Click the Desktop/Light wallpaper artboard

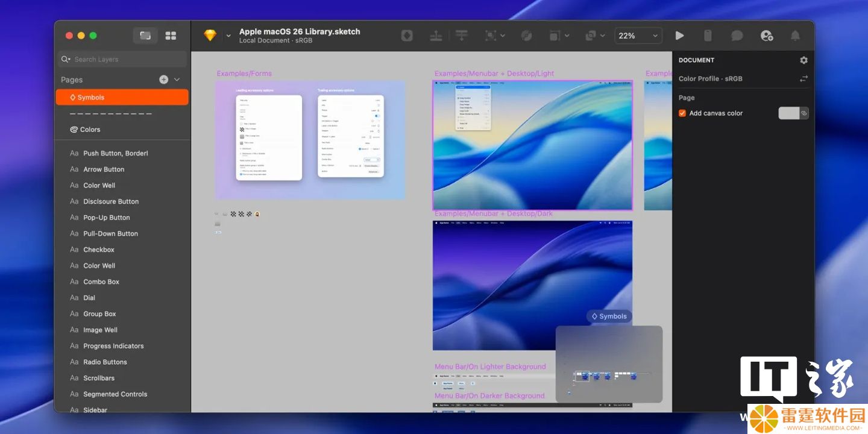click(533, 145)
